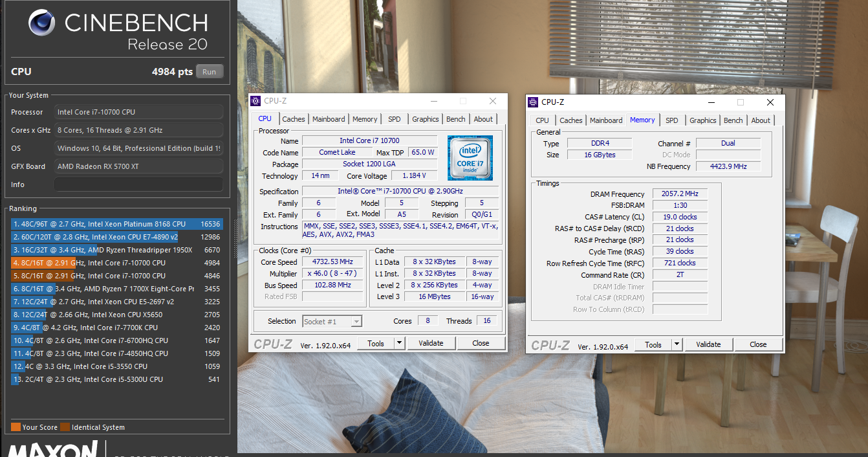The width and height of the screenshot is (868, 457).
Task: Open the Tools dropdown arrow in CPU-Z Memory window
Action: [x=677, y=344]
